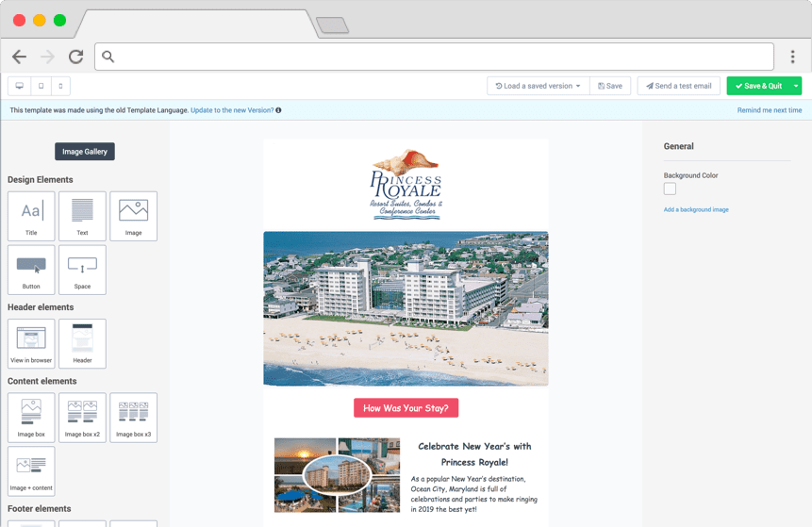Select the current browser tab
Viewport: 812px width, 527px height.
(x=197, y=25)
